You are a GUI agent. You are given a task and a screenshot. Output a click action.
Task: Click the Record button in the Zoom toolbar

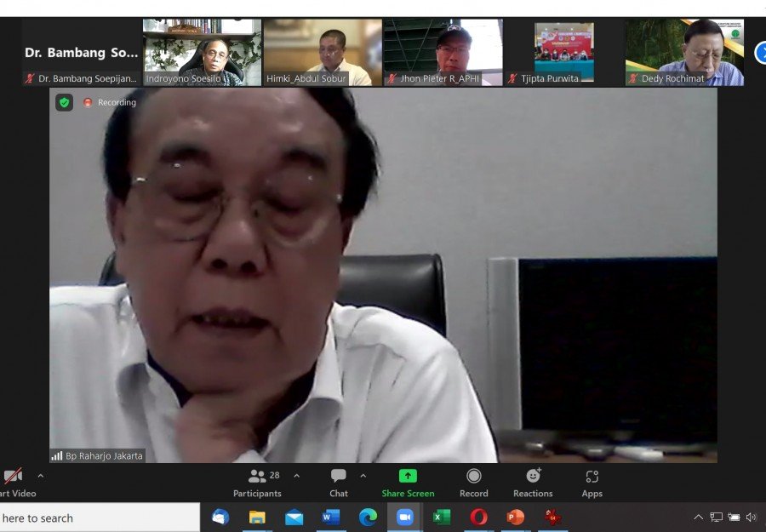point(474,483)
